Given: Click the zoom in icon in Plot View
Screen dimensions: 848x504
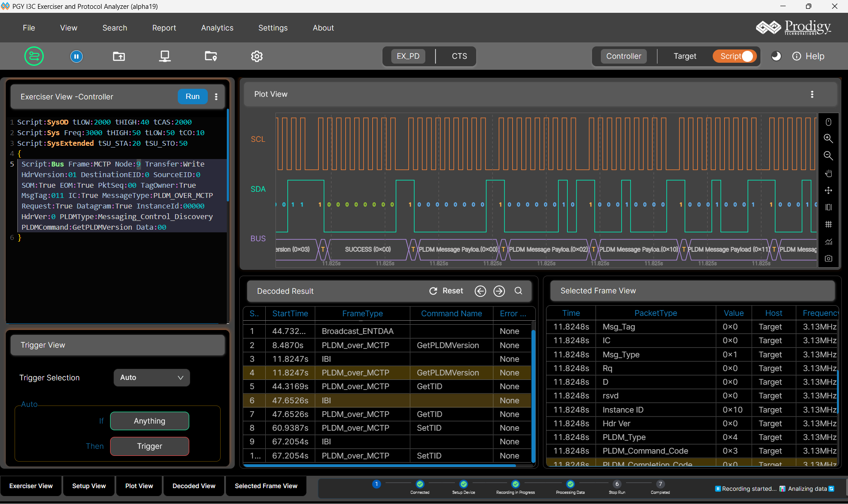Looking at the screenshot, I should click(828, 139).
